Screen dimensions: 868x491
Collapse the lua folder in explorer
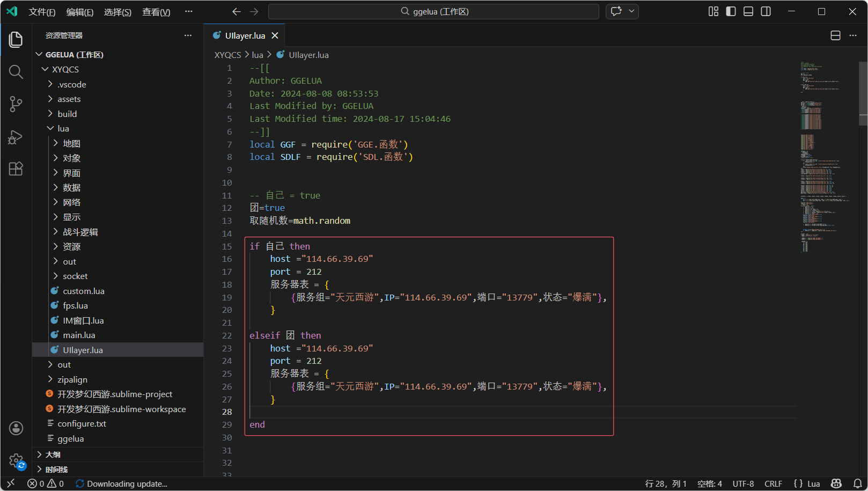click(x=63, y=129)
